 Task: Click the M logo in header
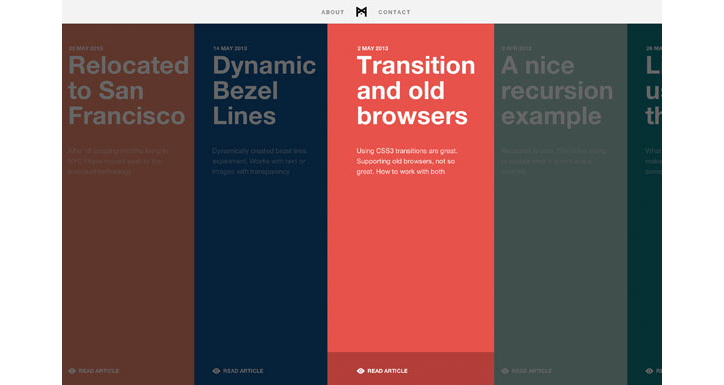pos(362,12)
